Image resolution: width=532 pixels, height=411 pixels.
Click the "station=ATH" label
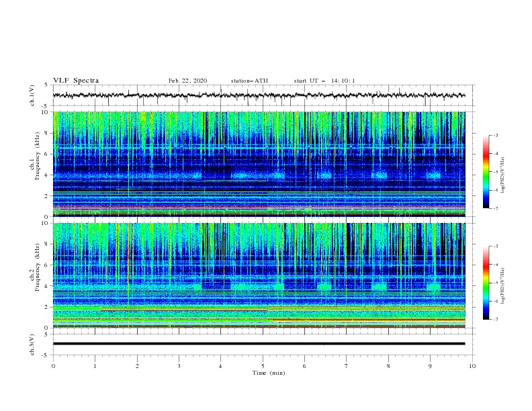click(249, 81)
